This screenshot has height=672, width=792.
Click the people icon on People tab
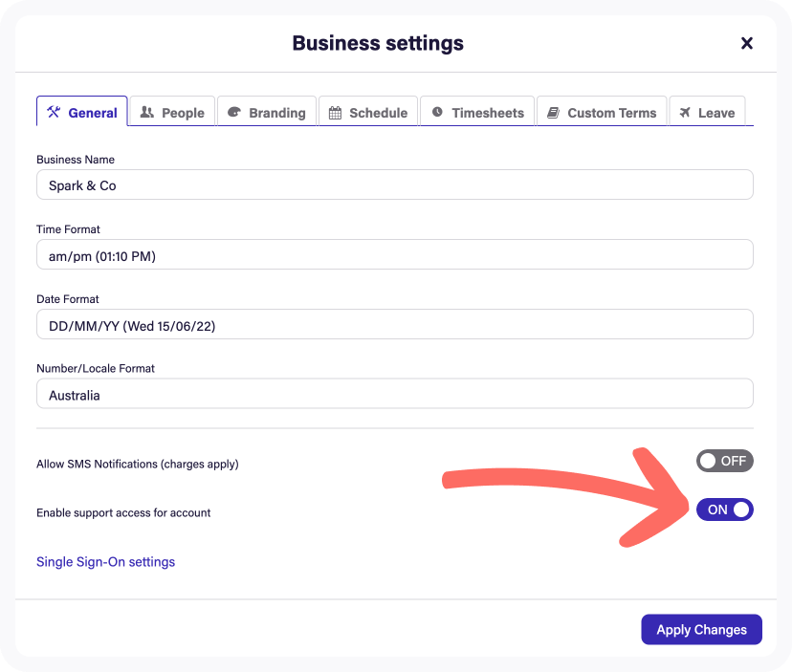[147, 112]
